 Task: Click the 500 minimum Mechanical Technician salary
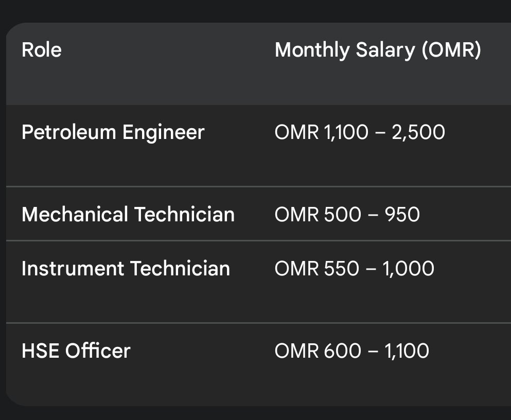pos(341,214)
